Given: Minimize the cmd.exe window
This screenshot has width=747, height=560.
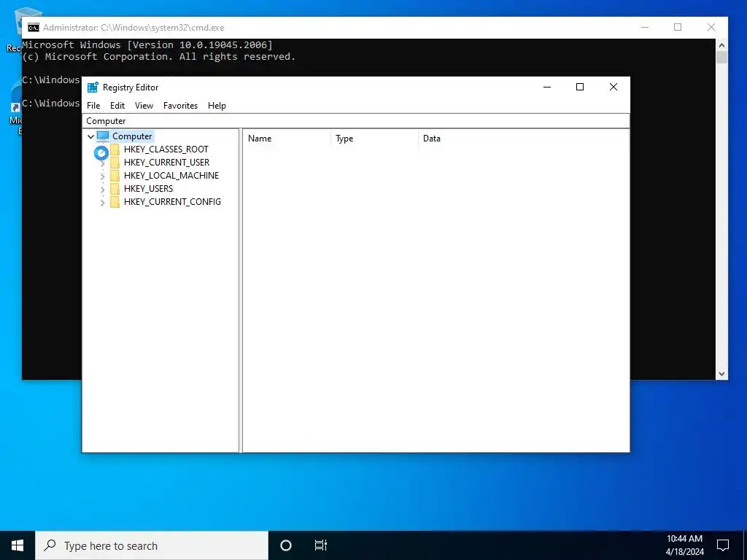Looking at the screenshot, I should click(x=645, y=28).
